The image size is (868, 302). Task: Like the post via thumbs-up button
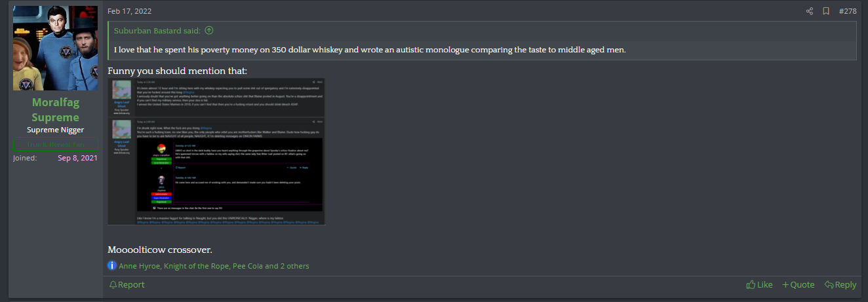click(x=759, y=284)
